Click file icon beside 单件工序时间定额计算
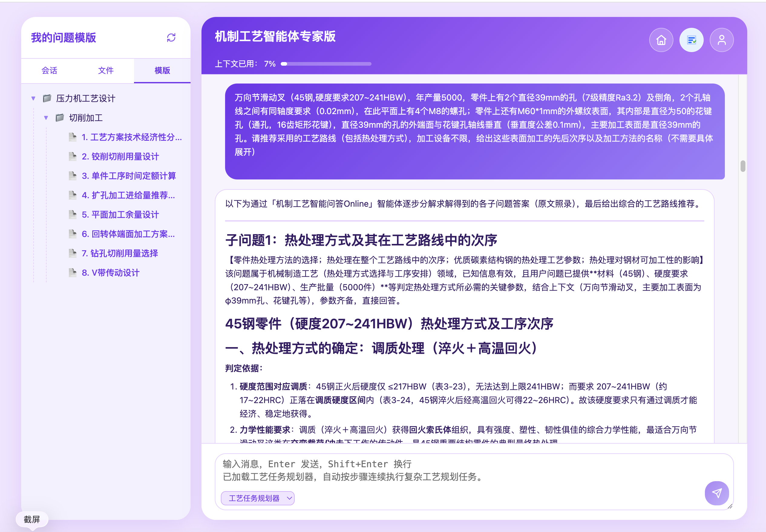This screenshot has height=532, width=766. tap(72, 176)
